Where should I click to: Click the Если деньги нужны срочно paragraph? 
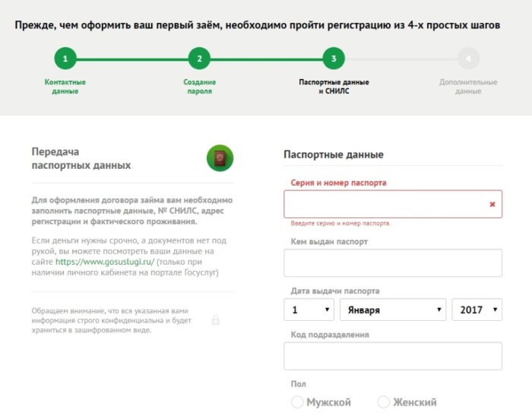(129, 256)
